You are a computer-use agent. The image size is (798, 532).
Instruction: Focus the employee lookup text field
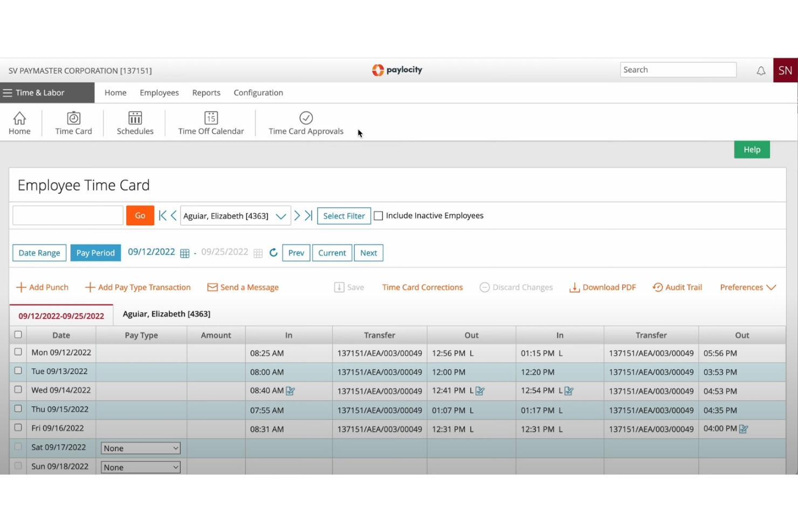(68, 216)
